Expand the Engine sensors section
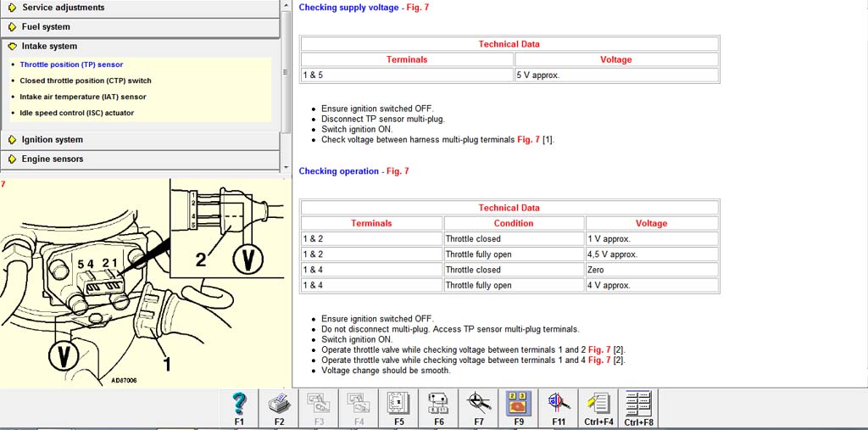Viewport: 868px width, 430px height. (52, 159)
